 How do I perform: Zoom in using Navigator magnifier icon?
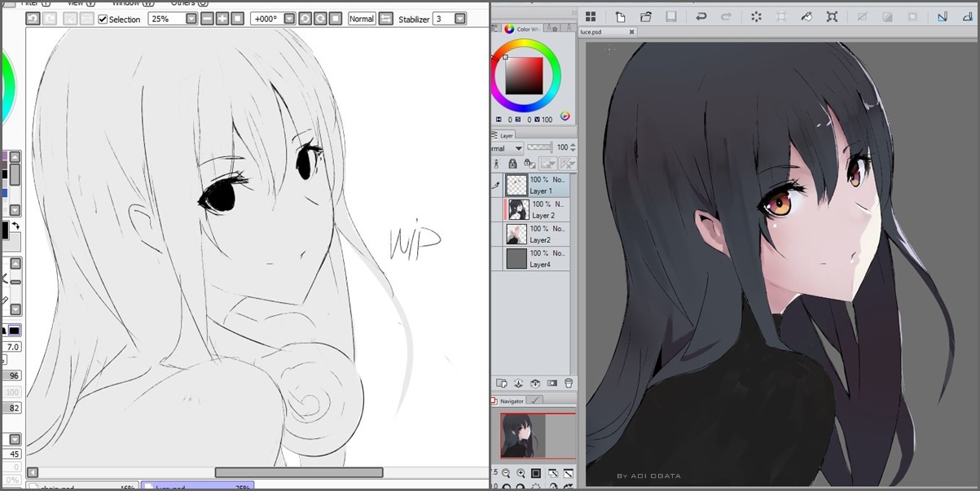tap(521, 473)
